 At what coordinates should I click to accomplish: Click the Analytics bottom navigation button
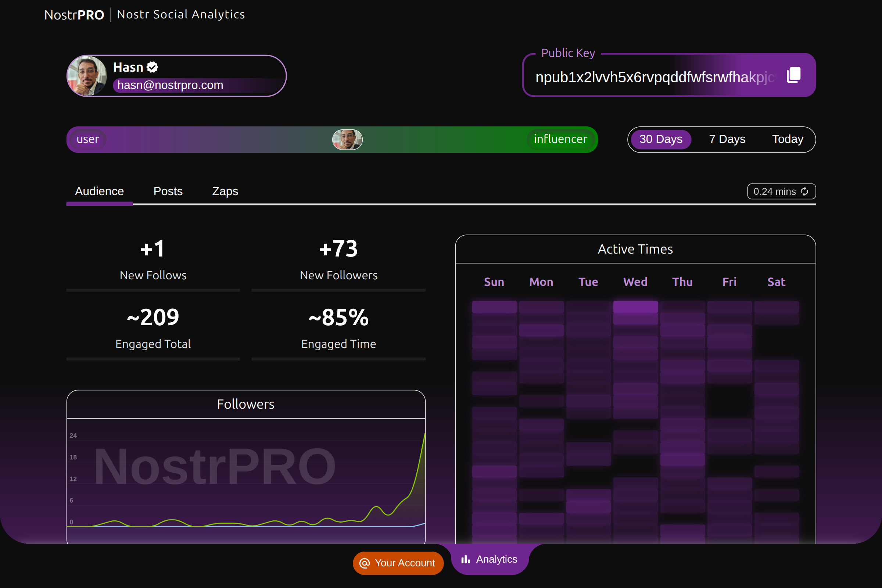490,559
